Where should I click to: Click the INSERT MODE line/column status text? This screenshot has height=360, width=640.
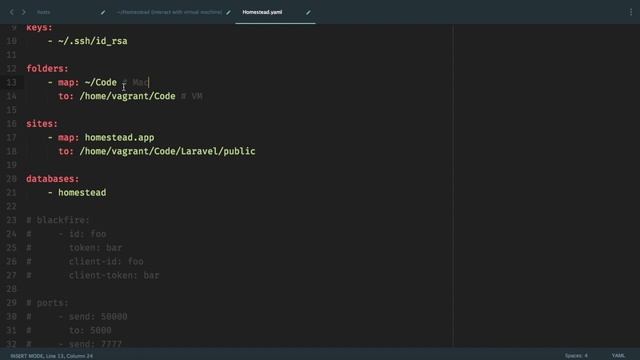pos(51,356)
